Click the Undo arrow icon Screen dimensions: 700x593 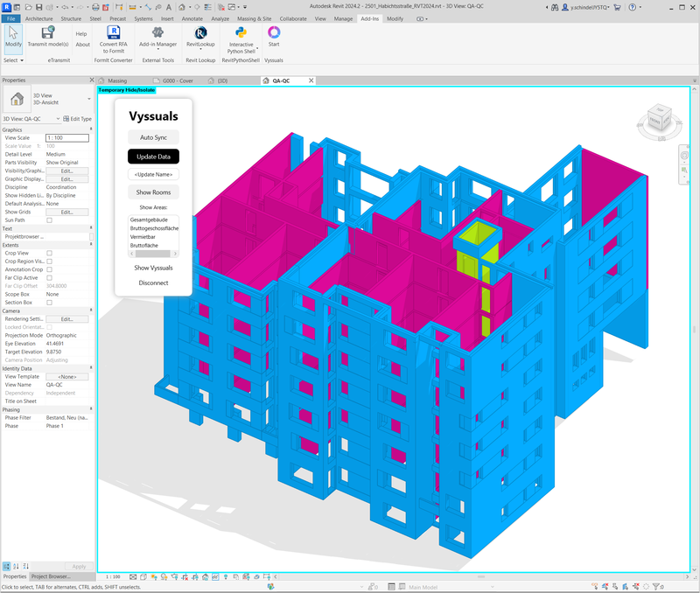click(65, 7)
